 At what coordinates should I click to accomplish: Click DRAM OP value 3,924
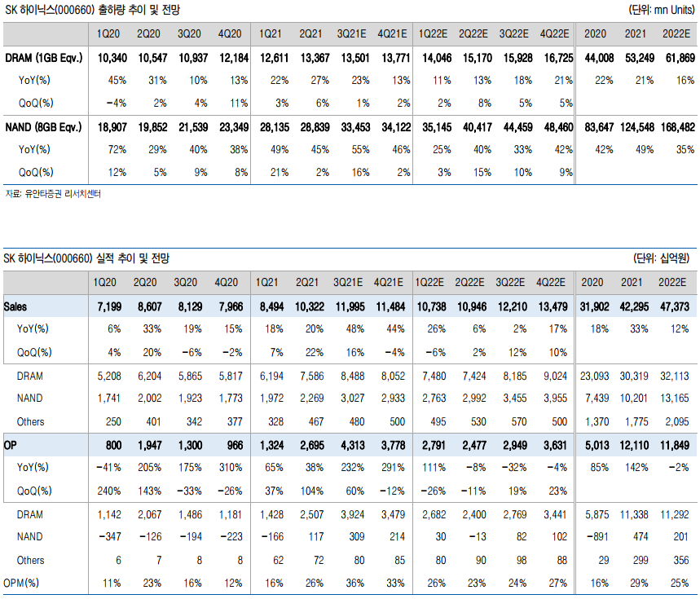click(353, 514)
